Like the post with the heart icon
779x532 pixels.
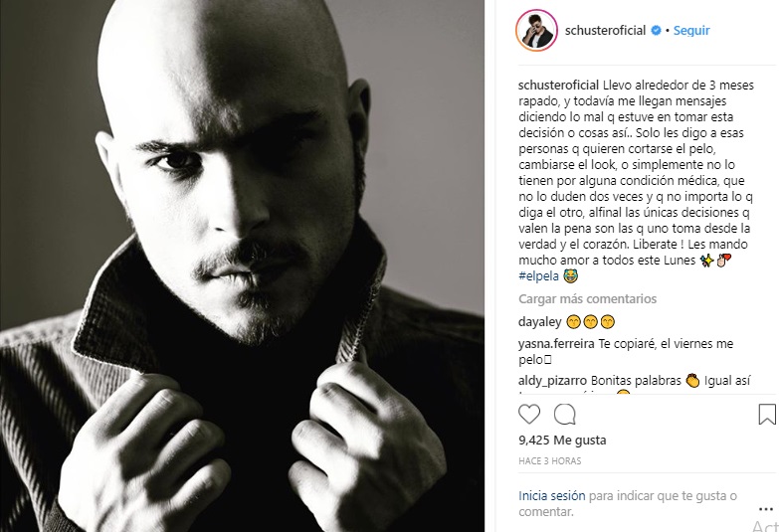coord(529,415)
